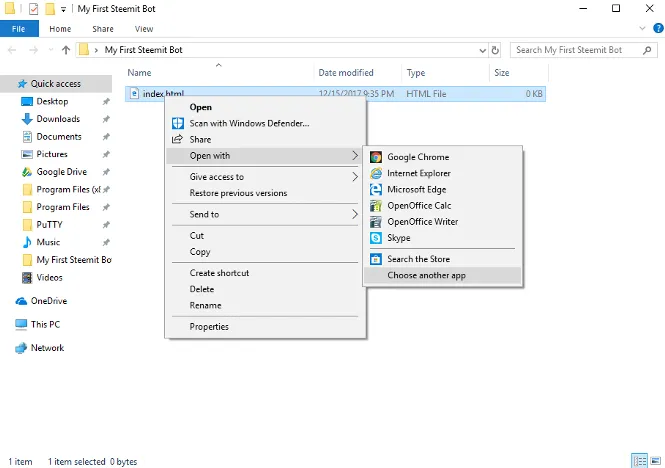Expand the Give access to submenu
The image size is (665, 468).
click(x=355, y=177)
